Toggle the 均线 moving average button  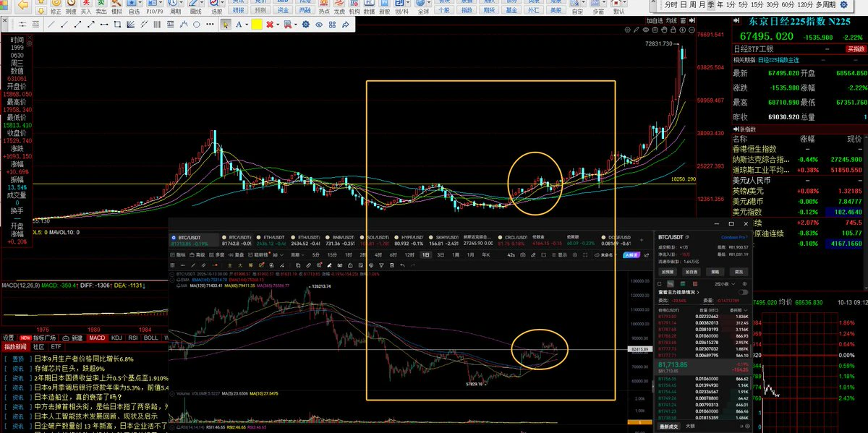[x=671, y=20]
